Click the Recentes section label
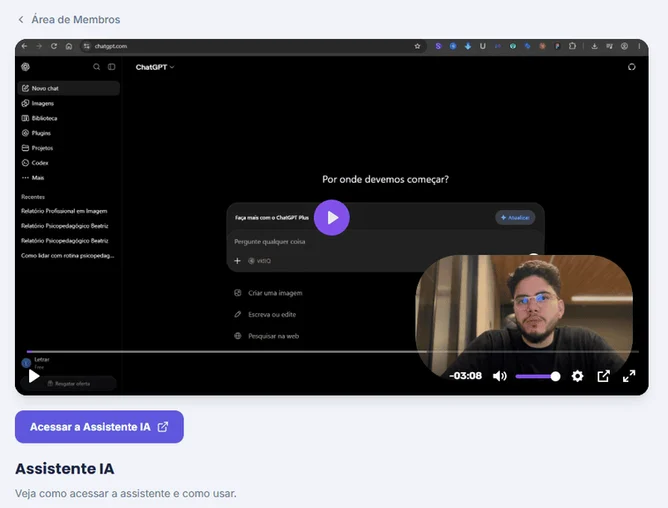 [33, 197]
